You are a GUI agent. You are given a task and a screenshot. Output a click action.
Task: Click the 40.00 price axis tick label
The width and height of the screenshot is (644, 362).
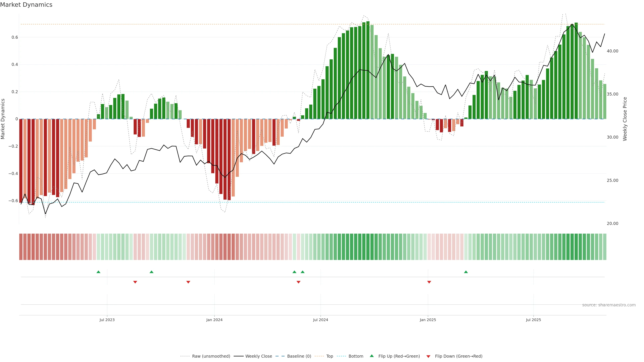click(x=612, y=51)
